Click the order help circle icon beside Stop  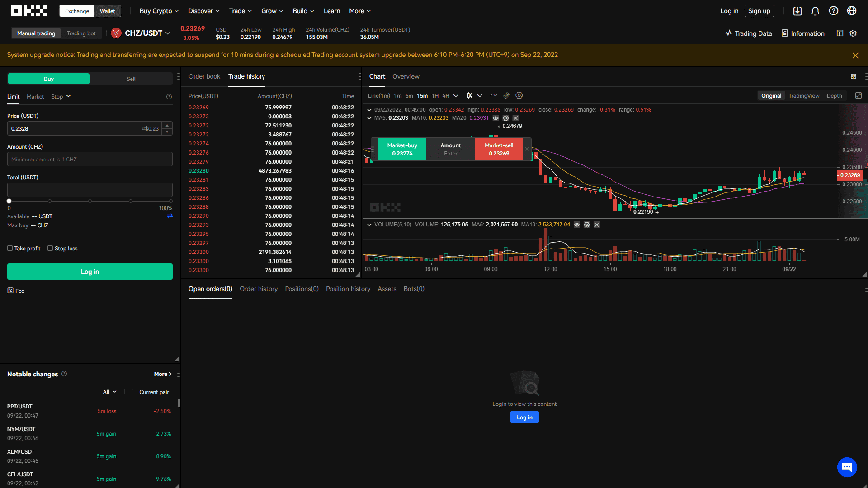click(x=169, y=97)
